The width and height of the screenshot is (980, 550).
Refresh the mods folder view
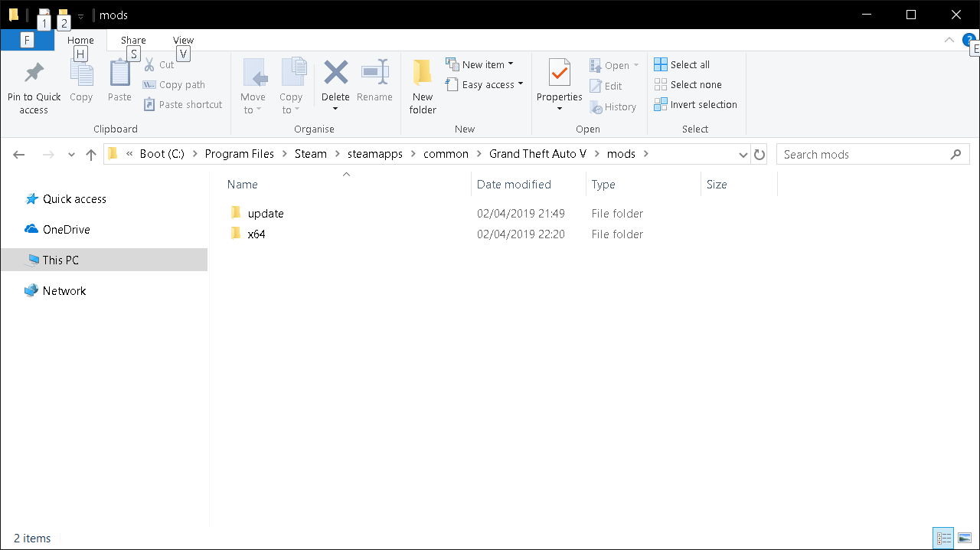pyautogui.click(x=759, y=155)
